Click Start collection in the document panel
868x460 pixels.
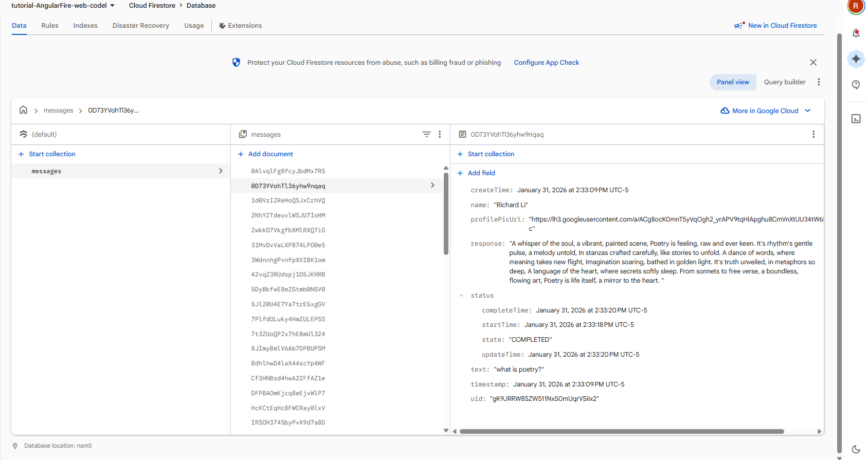(x=491, y=154)
